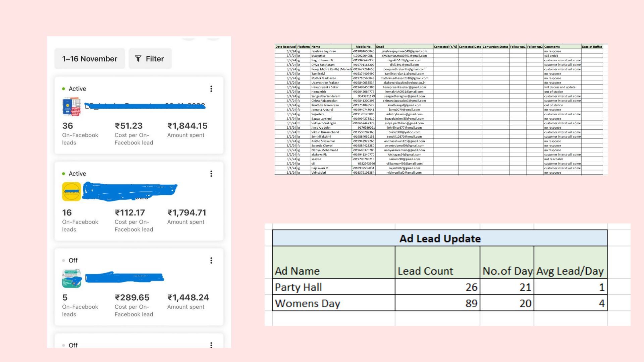This screenshot has height=362, width=644.
Task: Select the name cell Sangeetha Sundaram
Action: [x=331, y=96]
